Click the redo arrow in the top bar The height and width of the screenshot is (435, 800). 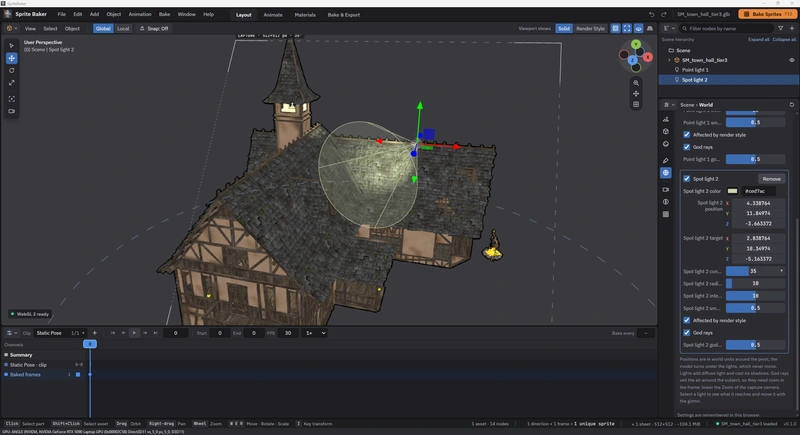pyautogui.click(x=663, y=14)
